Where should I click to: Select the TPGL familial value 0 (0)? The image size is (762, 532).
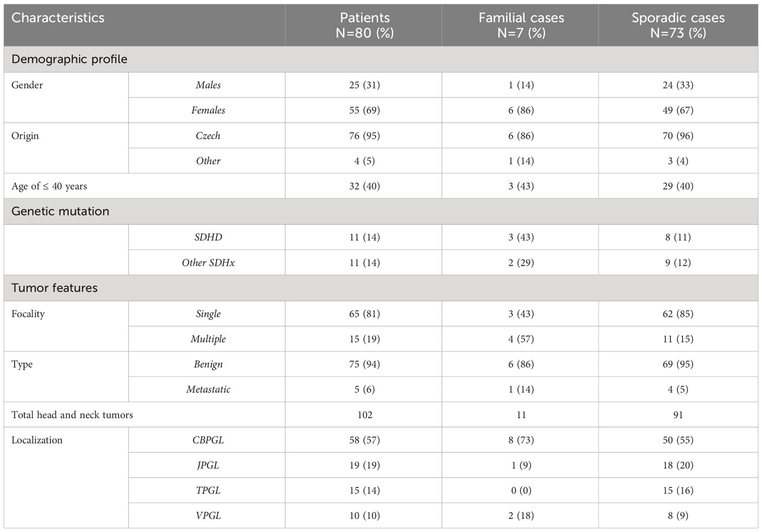[x=521, y=490]
